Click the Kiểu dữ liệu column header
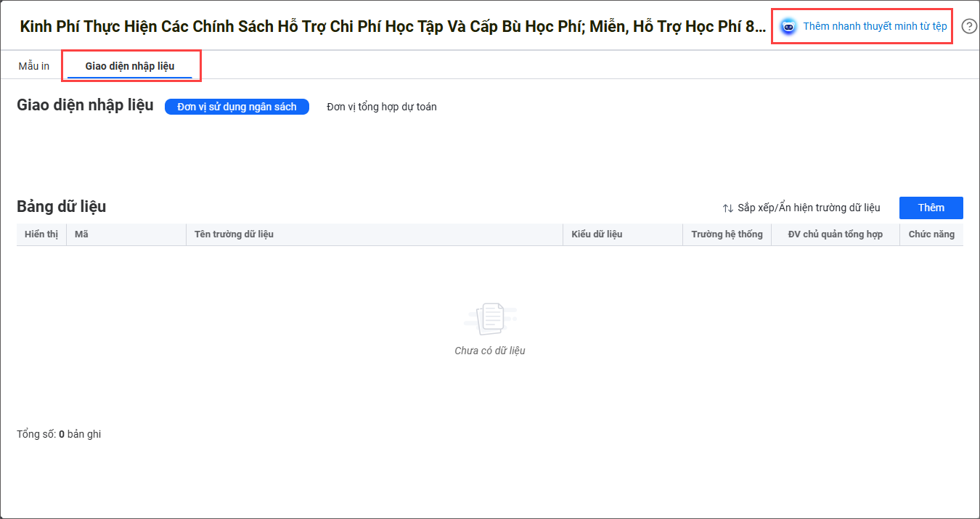 pyautogui.click(x=597, y=234)
